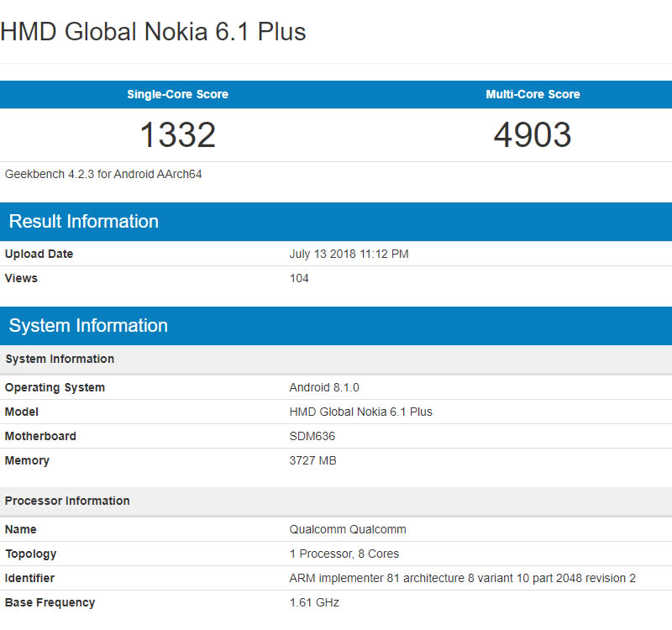Select the single-core score value 1332
Viewport: 672px width, 630px height.
tap(177, 135)
